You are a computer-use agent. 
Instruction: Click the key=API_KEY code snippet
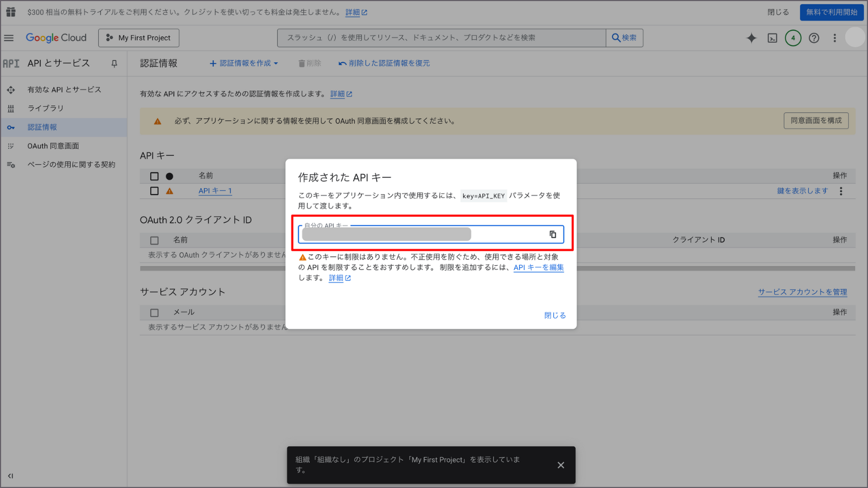pos(483,196)
